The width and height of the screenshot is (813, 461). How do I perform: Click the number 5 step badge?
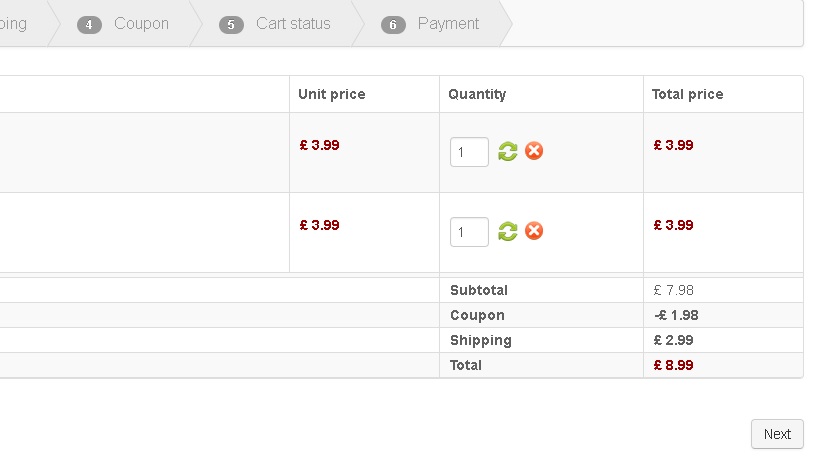point(231,24)
